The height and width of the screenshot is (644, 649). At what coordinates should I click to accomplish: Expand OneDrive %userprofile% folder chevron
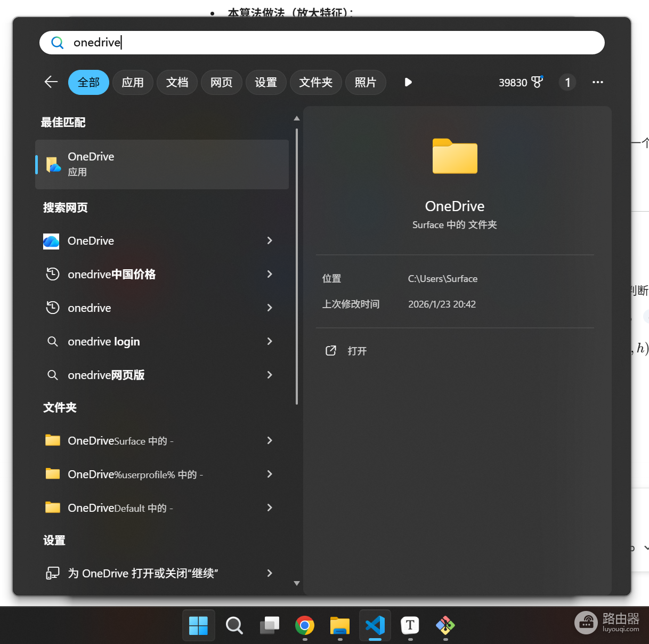270,474
